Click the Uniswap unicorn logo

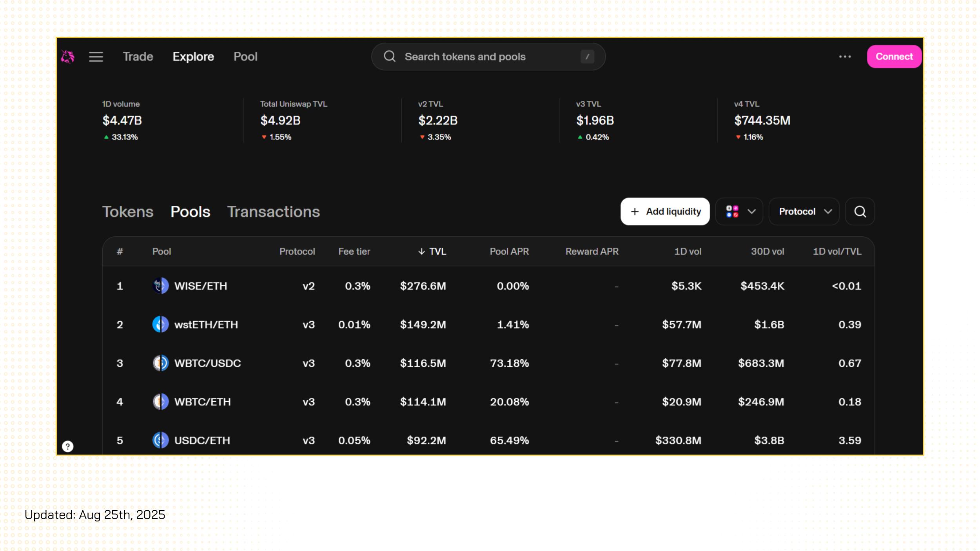click(68, 57)
